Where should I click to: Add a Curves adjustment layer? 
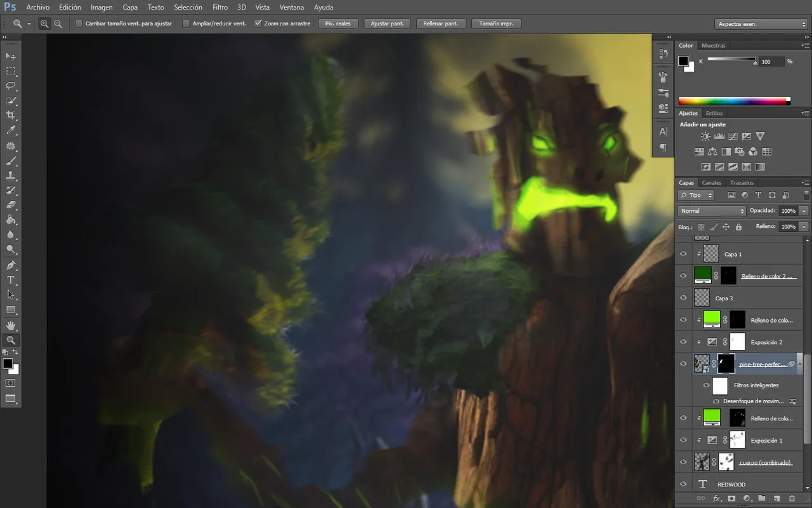pyautogui.click(x=733, y=136)
